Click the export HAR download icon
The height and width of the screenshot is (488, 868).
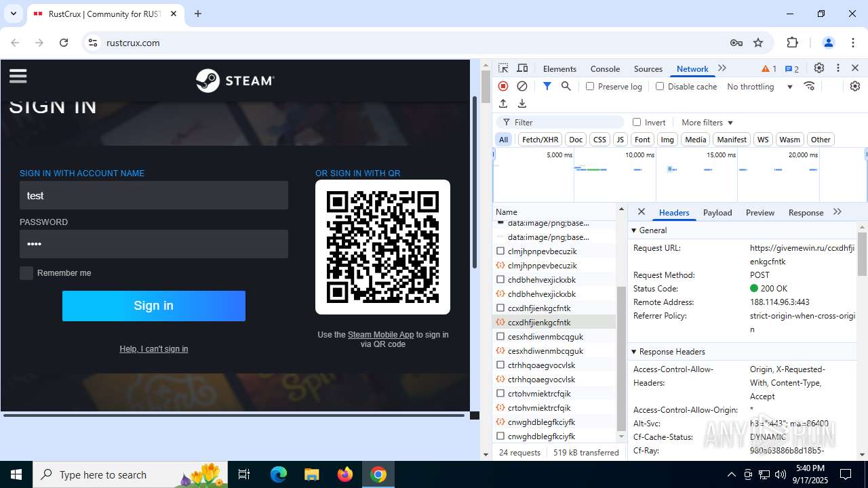522,104
